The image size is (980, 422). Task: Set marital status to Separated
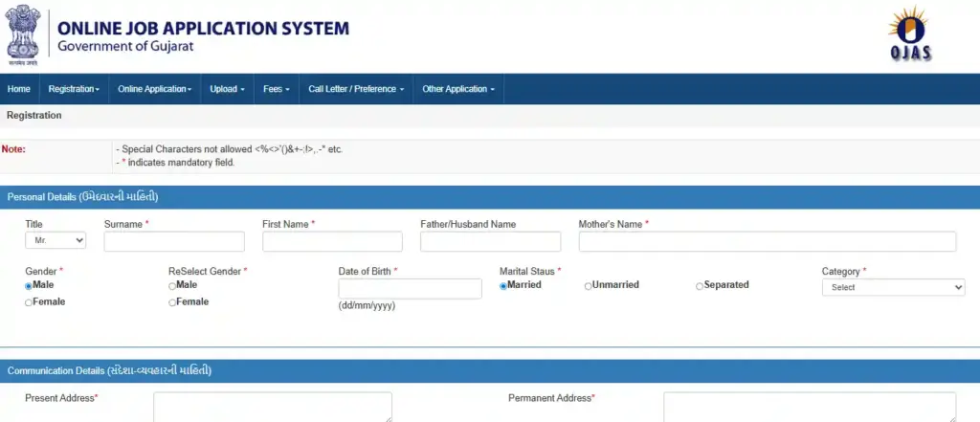click(700, 285)
